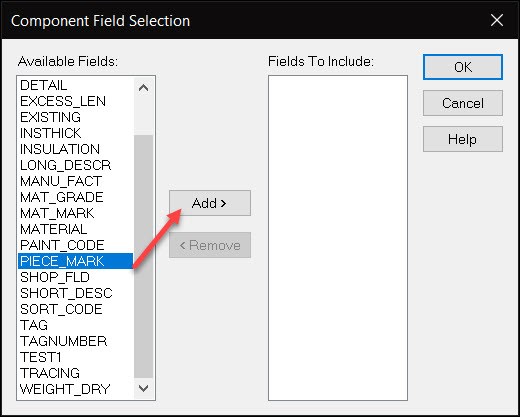Open Help for this dialog
Screen dimensions: 520x417
tap(463, 139)
